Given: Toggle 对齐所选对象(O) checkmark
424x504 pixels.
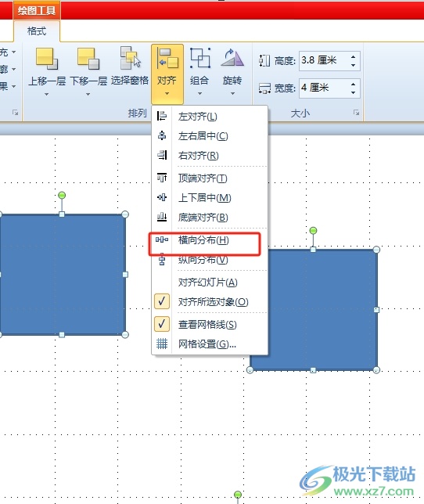Looking at the screenshot, I should [162, 301].
